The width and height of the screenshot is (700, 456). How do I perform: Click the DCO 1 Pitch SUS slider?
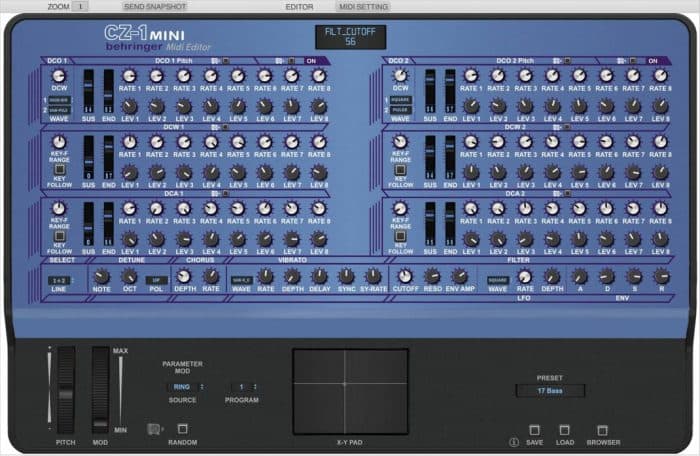pyautogui.click(x=88, y=91)
